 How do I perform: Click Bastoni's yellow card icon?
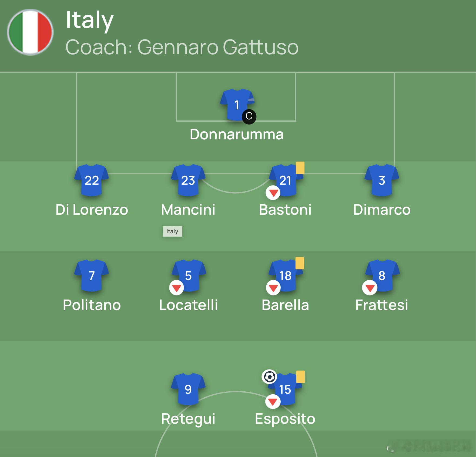(x=300, y=168)
